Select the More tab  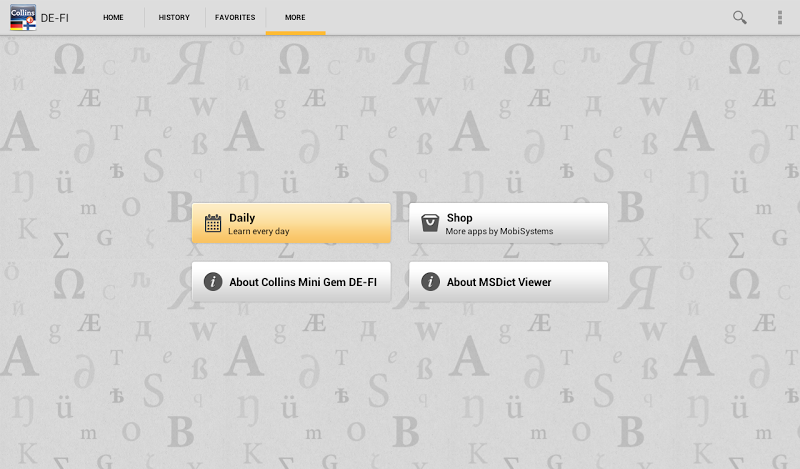click(295, 17)
